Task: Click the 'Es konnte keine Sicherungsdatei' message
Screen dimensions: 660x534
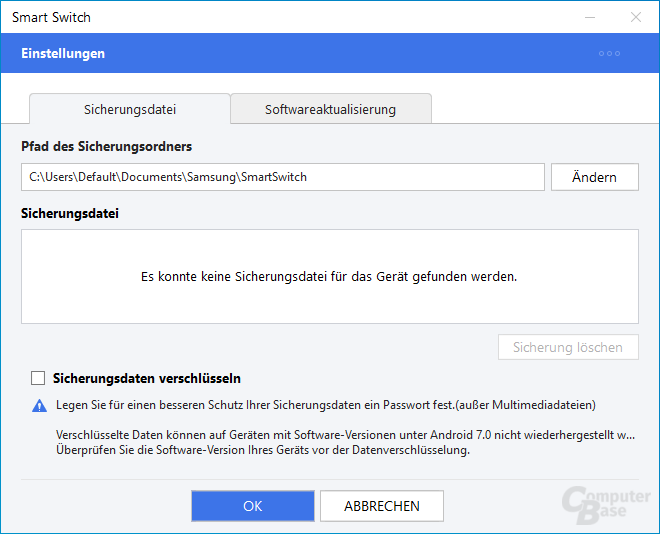Action: click(x=329, y=277)
